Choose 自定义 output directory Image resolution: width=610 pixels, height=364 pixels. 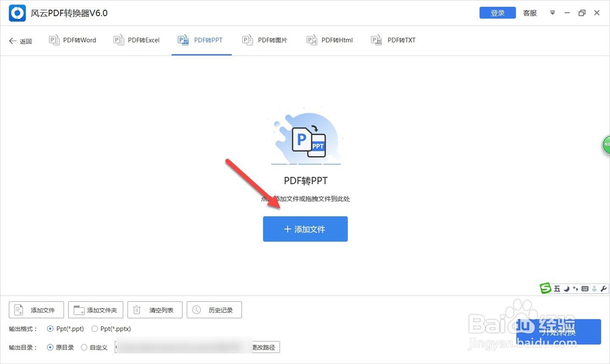[x=94, y=348]
